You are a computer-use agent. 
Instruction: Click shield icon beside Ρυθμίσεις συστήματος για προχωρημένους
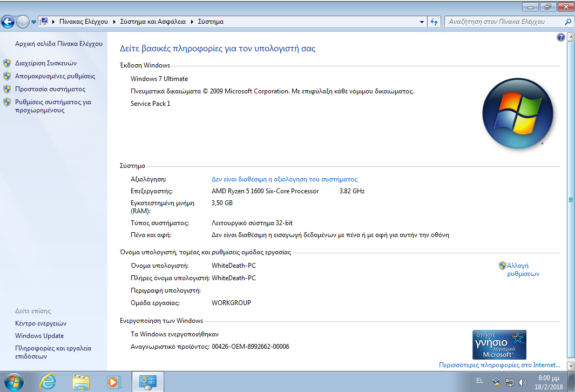[x=7, y=102]
